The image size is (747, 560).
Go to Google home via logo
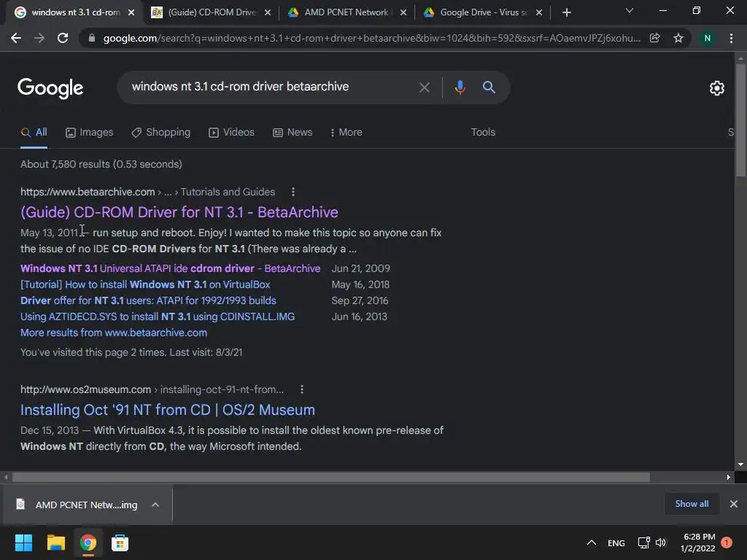50,88
